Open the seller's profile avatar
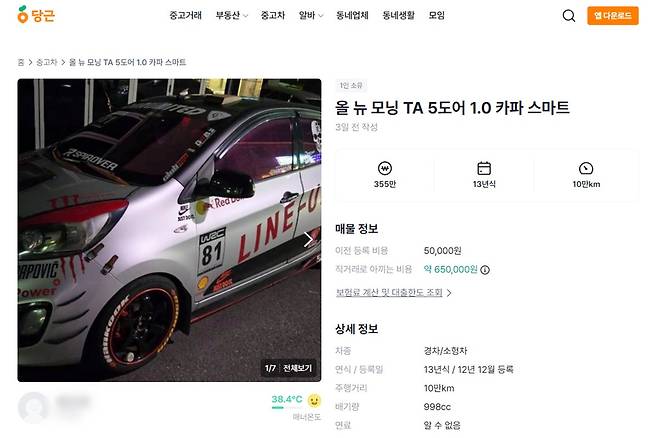 point(34,407)
